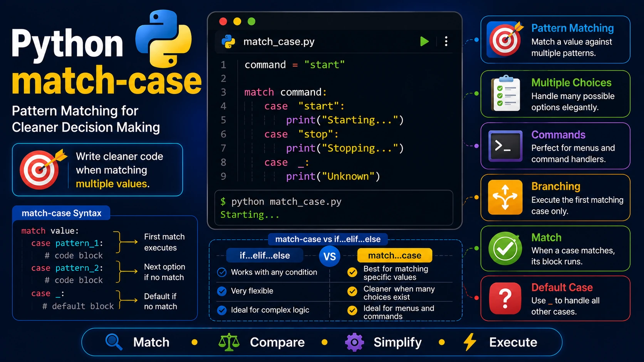644x362 pixels.
Task: Toggle the Cleaner when many choices exist checkmark
Action: pos(352,292)
